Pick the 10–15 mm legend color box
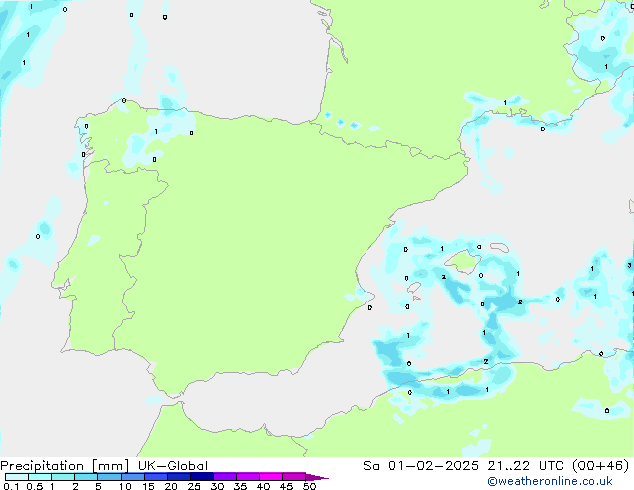This screenshot has height=490, width=634. coord(132,477)
